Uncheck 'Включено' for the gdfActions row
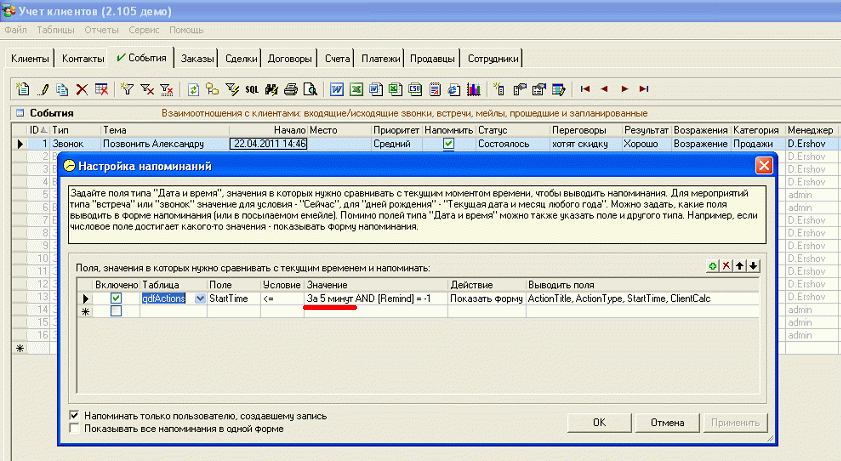The width and height of the screenshot is (841, 461). pyautogui.click(x=116, y=298)
